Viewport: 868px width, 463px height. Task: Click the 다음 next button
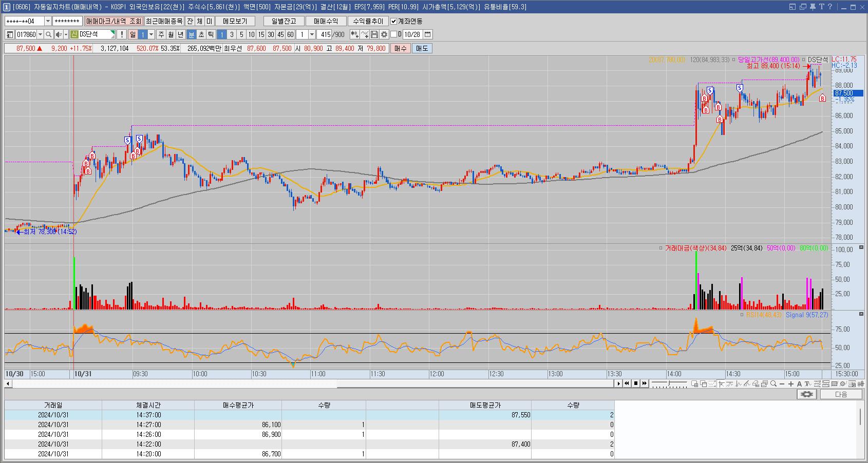[841, 394]
